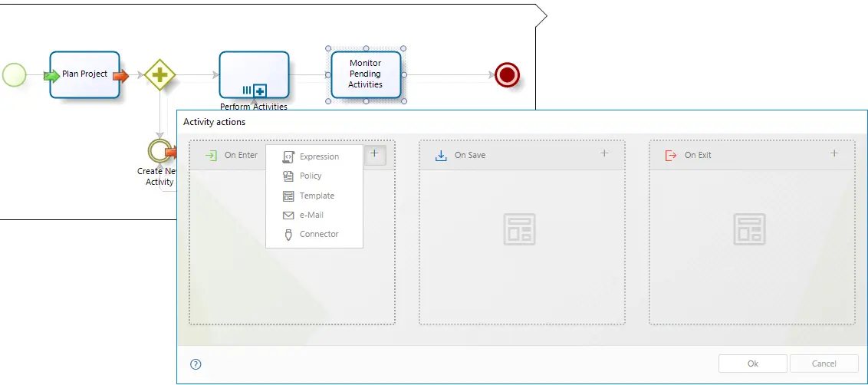Click the Perform Activities label
868x385 pixels.
click(254, 107)
